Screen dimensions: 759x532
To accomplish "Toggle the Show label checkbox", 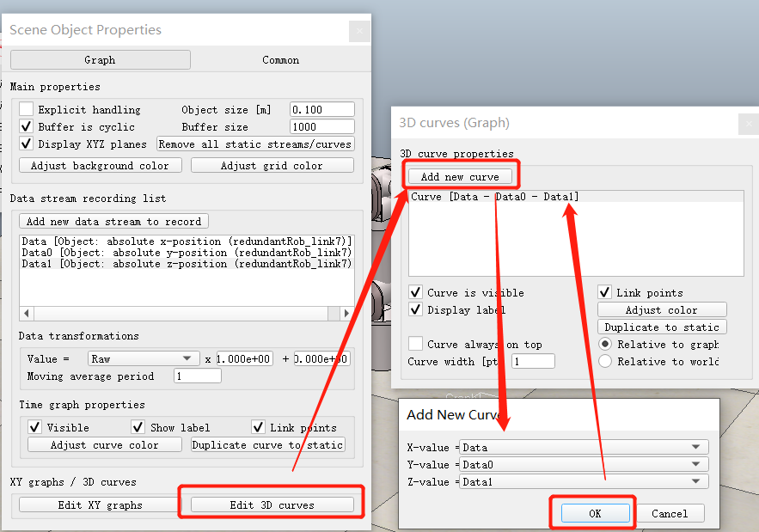I will click(138, 427).
